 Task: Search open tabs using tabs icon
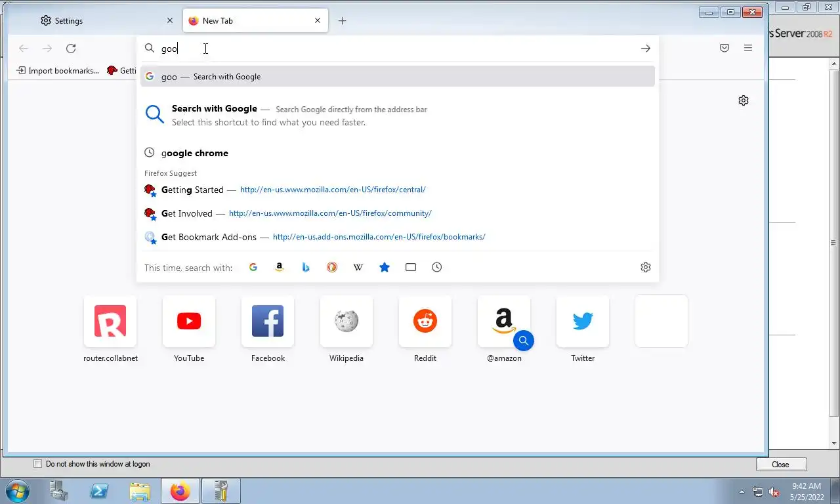(411, 267)
